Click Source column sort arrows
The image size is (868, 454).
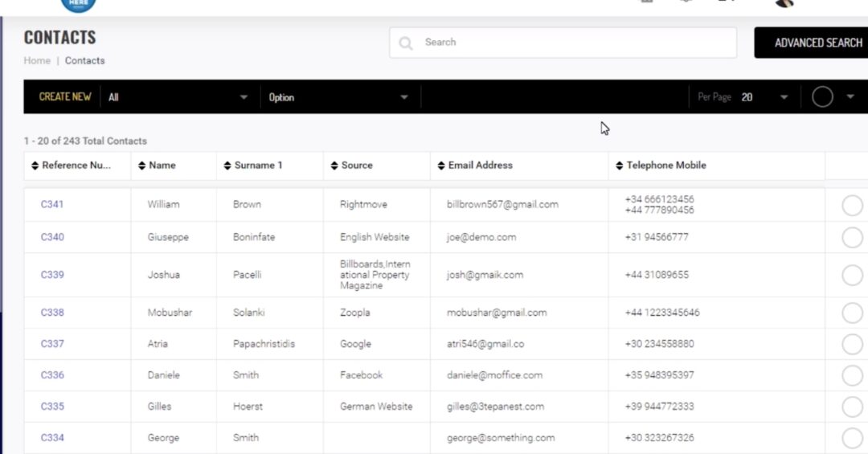(334, 166)
